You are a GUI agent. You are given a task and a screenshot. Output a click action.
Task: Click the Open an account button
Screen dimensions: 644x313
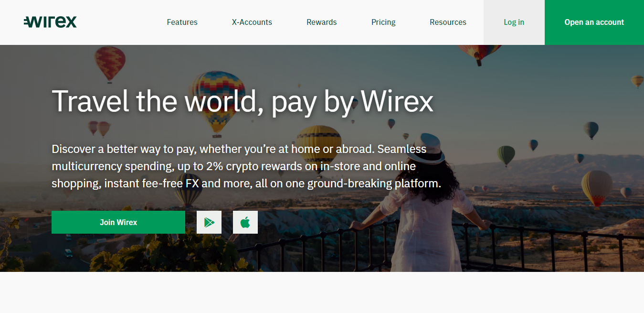click(594, 22)
